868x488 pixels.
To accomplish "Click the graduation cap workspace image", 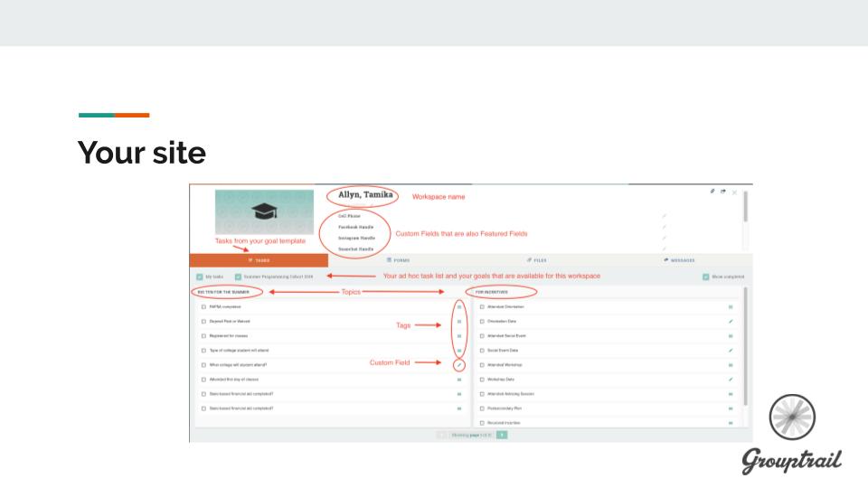I will pyautogui.click(x=264, y=212).
